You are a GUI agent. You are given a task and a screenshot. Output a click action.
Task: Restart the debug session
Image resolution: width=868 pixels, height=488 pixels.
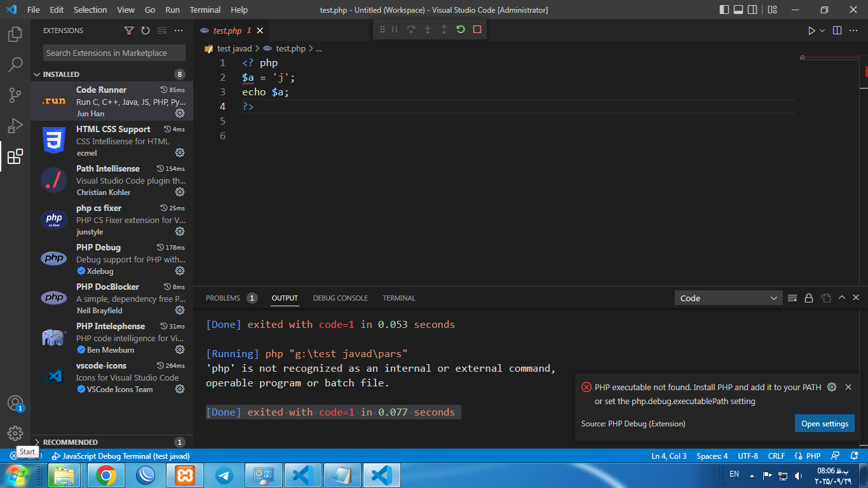(461, 29)
